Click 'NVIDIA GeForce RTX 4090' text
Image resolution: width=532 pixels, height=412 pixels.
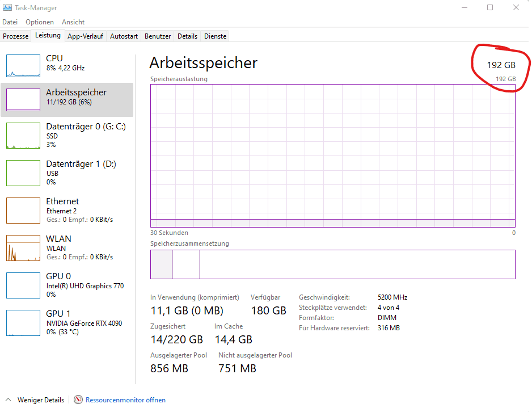tap(84, 323)
